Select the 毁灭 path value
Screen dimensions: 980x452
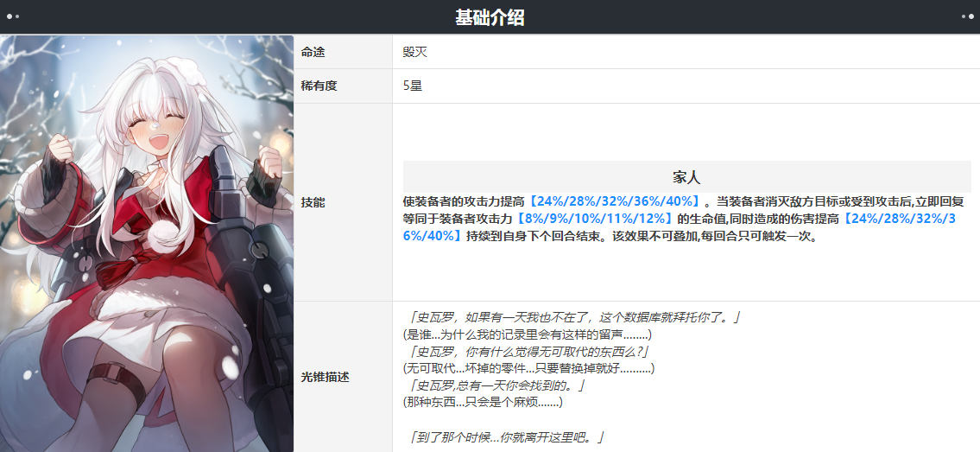click(x=415, y=52)
